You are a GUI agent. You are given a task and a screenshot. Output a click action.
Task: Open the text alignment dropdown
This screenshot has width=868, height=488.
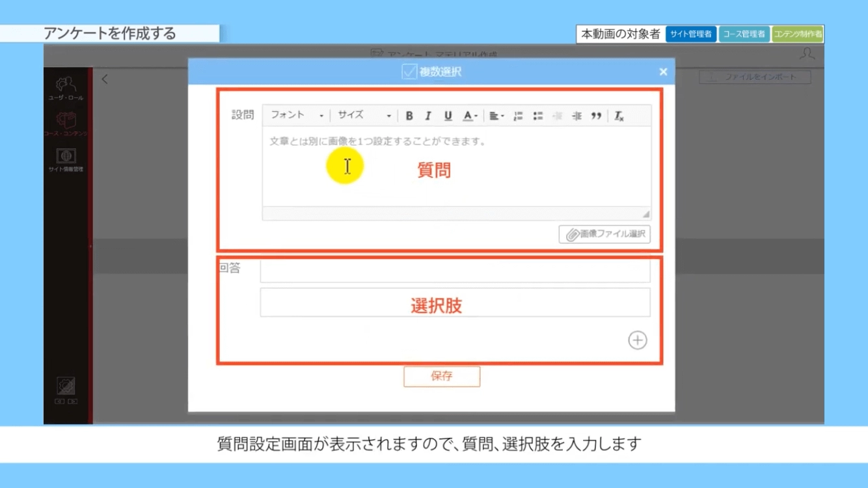click(x=496, y=116)
